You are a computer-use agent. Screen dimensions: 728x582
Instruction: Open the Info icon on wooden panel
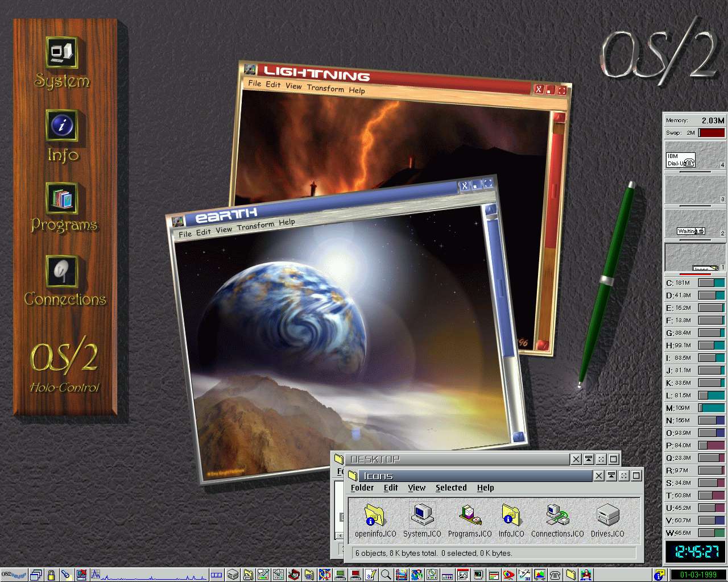(x=61, y=125)
